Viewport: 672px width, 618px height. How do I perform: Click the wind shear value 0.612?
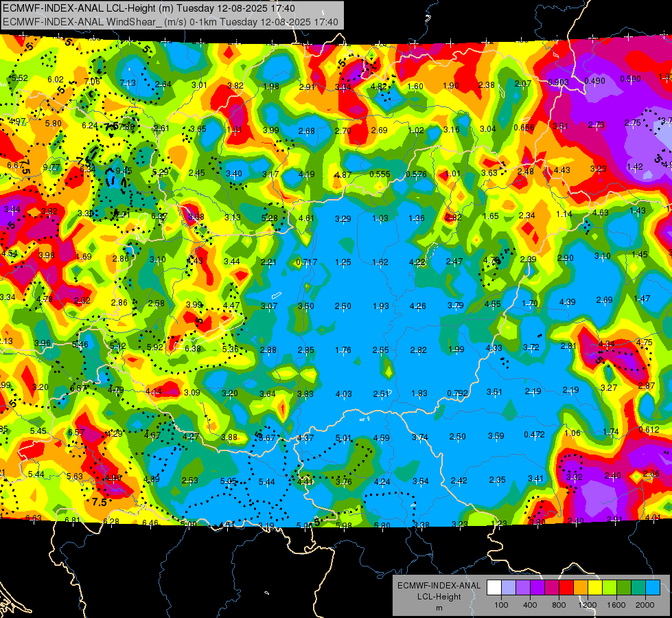pos(649,430)
